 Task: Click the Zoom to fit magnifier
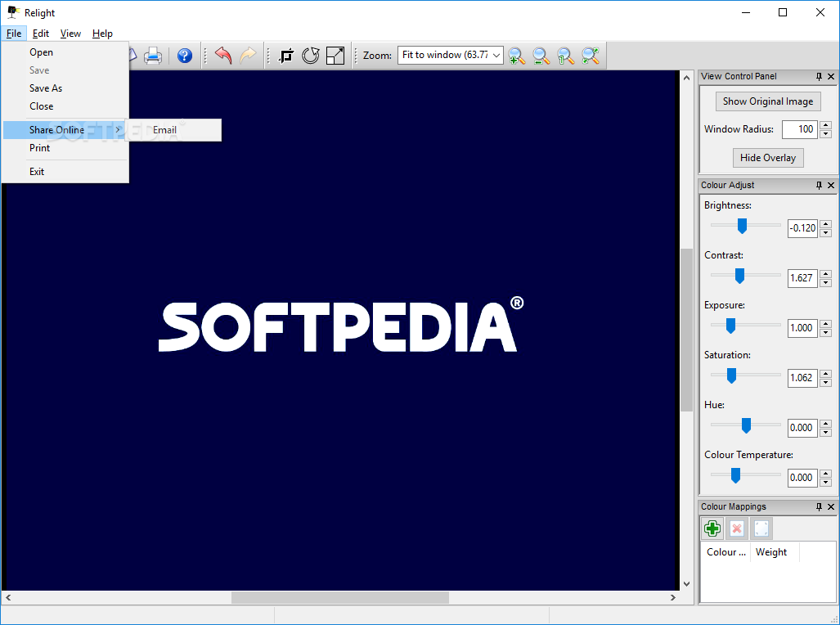(x=591, y=56)
